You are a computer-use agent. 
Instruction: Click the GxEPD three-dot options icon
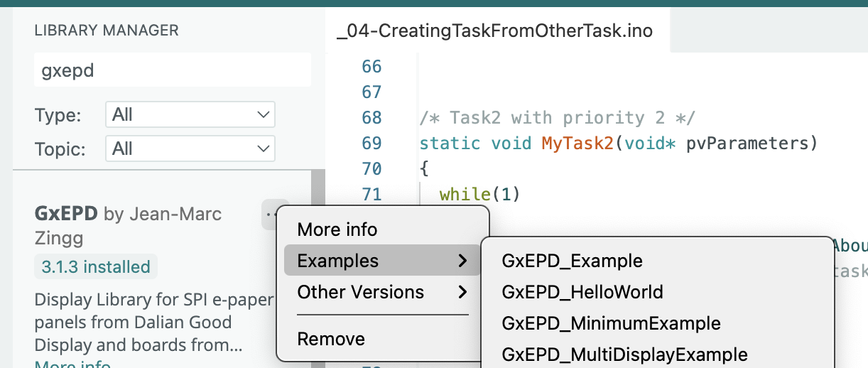[x=269, y=213]
